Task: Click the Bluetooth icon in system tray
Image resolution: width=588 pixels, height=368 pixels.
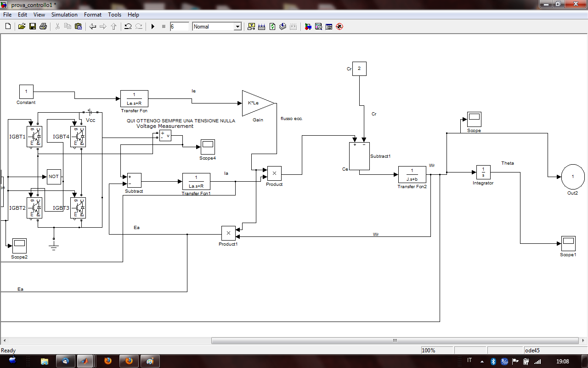Action: (x=493, y=361)
